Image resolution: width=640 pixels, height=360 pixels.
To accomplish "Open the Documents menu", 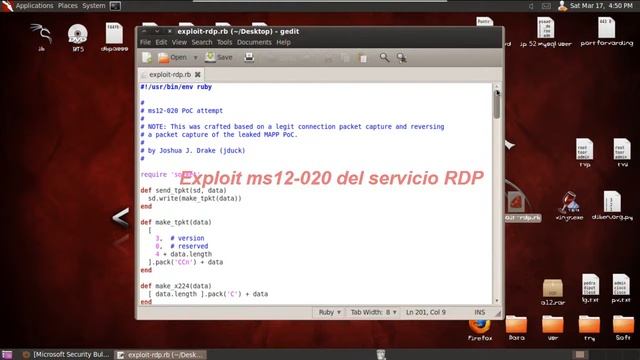I will pos(254,42).
